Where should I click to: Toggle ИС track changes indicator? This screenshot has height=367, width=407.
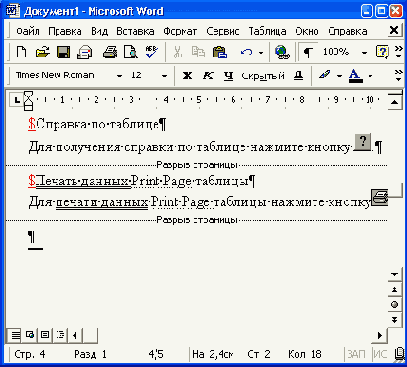pyautogui.click(x=380, y=354)
